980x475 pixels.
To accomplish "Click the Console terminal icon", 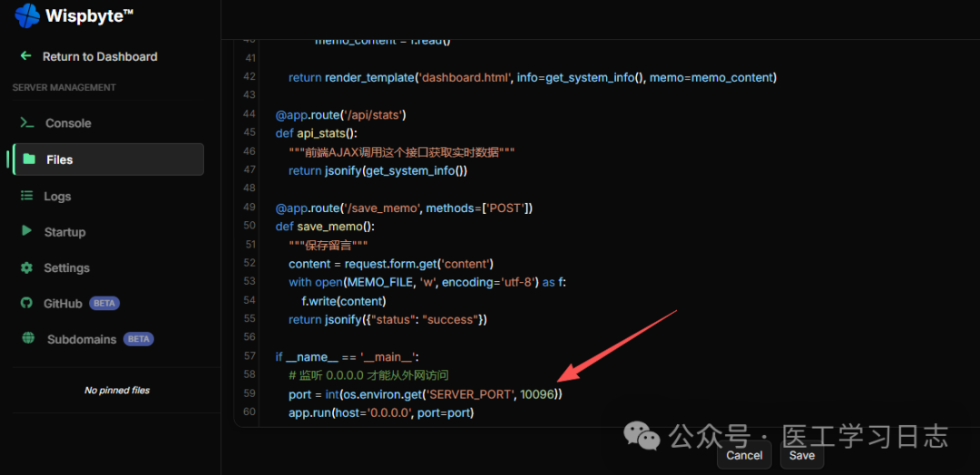I will point(27,123).
